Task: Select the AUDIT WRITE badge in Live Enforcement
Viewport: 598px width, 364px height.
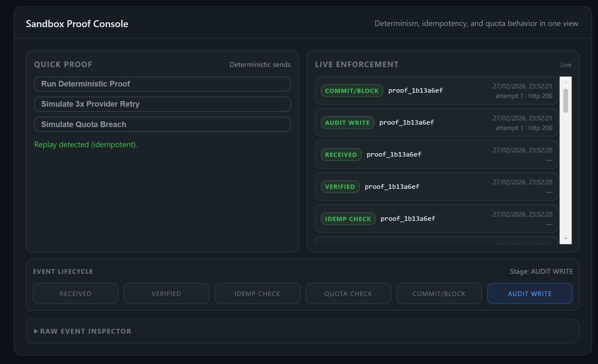Action: point(347,122)
